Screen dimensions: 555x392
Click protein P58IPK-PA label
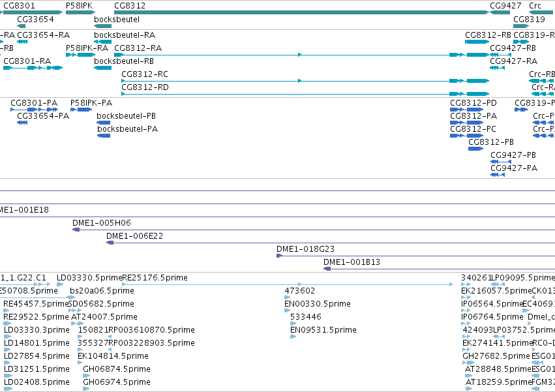click(91, 103)
